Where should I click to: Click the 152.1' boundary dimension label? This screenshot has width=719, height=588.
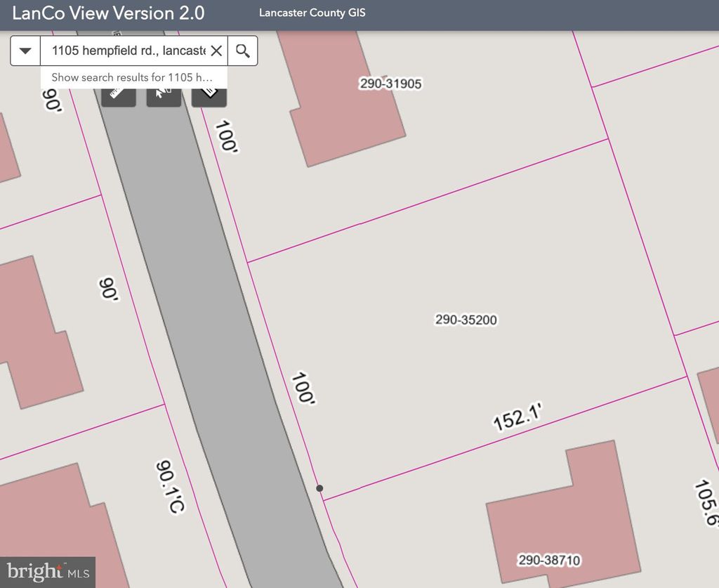[x=518, y=417]
